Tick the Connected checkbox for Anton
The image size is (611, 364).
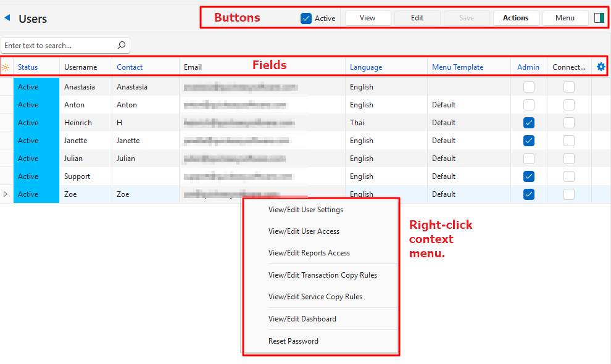click(x=568, y=105)
